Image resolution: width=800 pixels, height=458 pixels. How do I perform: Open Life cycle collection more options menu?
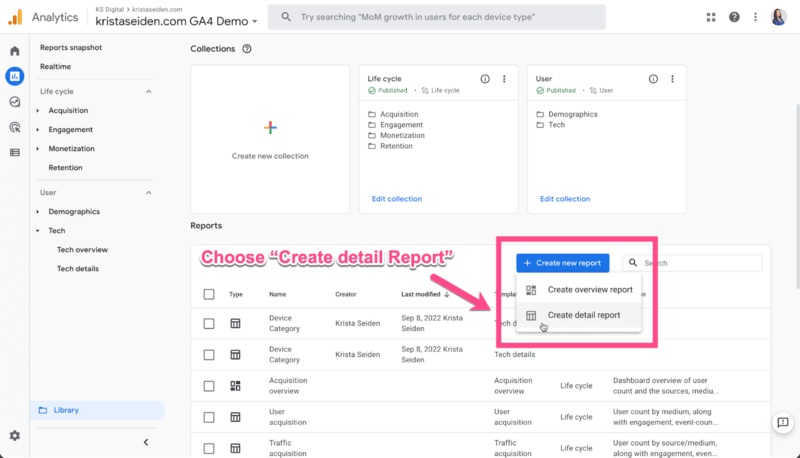point(504,79)
